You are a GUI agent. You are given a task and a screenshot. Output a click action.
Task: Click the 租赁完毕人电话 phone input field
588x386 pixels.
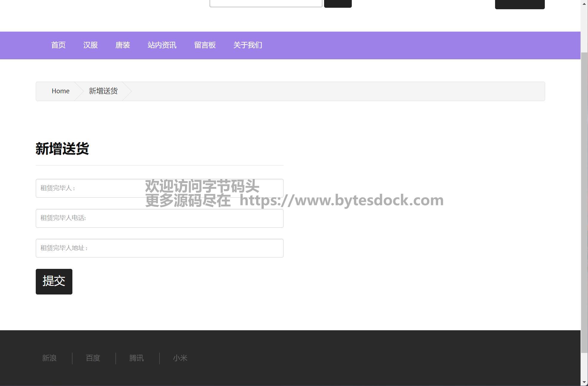[x=159, y=218]
